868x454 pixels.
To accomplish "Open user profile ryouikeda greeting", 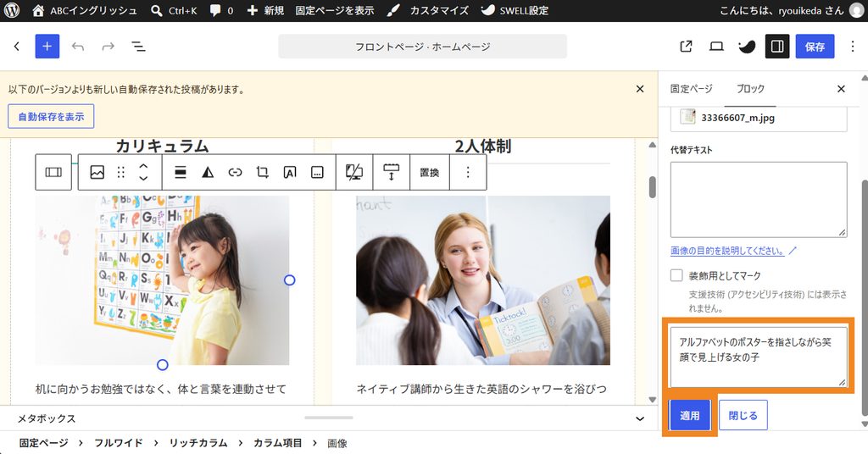I will (x=791, y=10).
